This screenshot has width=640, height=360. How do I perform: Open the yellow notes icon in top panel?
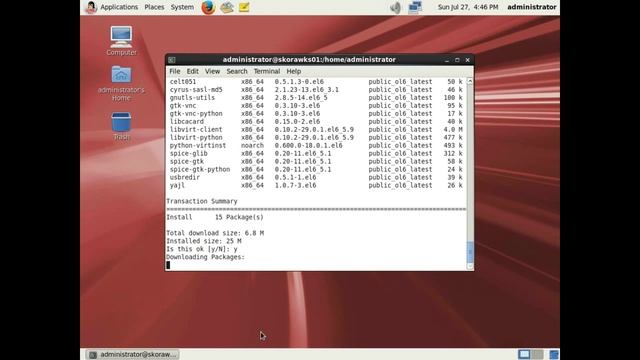(244, 7)
